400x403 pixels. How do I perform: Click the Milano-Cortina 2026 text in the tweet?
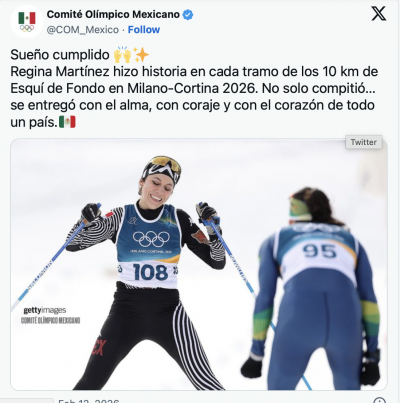point(193,88)
